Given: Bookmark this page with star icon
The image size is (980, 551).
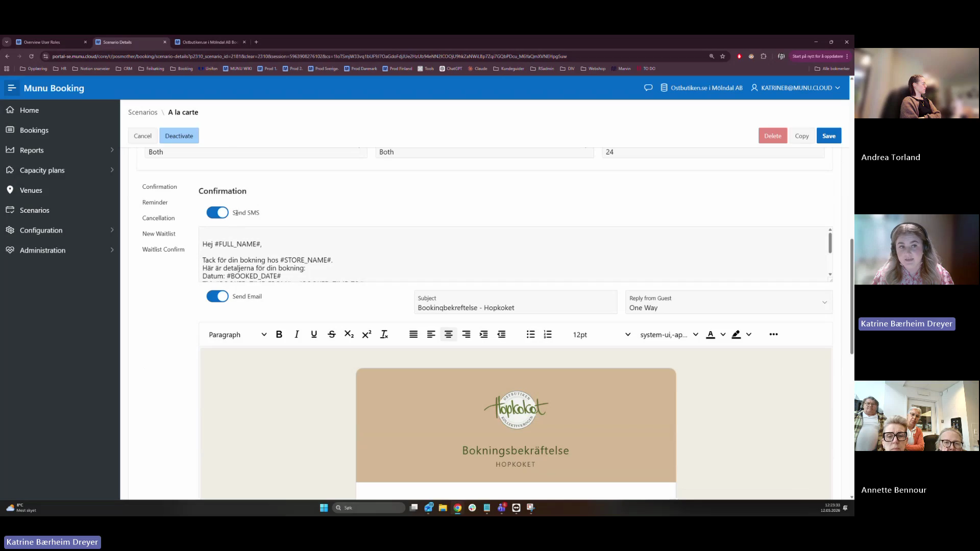Looking at the screenshot, I should click(x=723, y=56).
